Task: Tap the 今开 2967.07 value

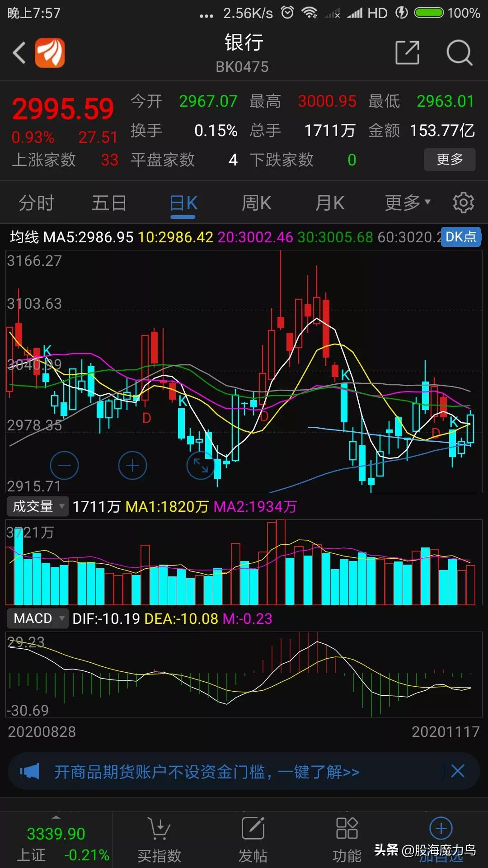Action: click(208, 101)
